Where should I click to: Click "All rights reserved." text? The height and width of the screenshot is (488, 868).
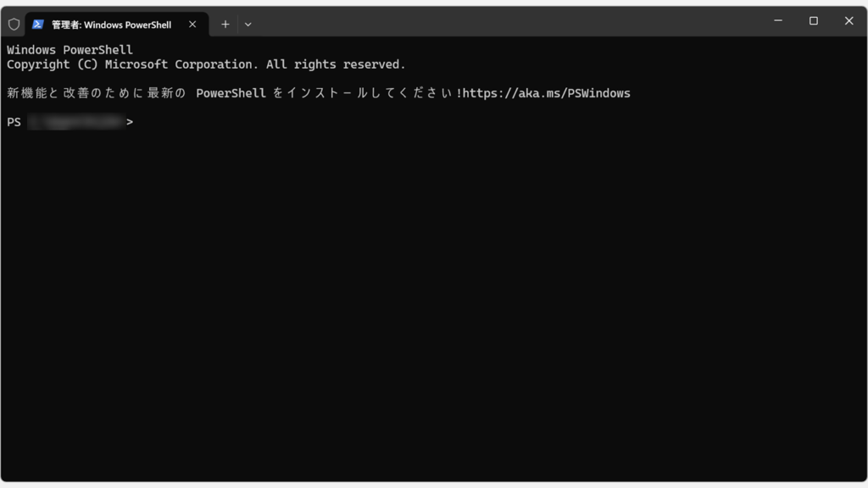(x=336, y=64)
